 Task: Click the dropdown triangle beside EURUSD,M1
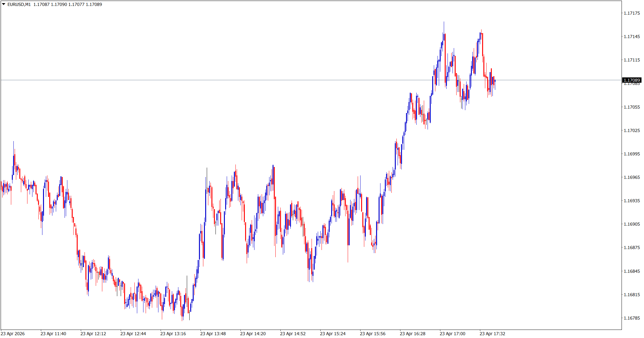pyautogui.click(x=3, y=4)
